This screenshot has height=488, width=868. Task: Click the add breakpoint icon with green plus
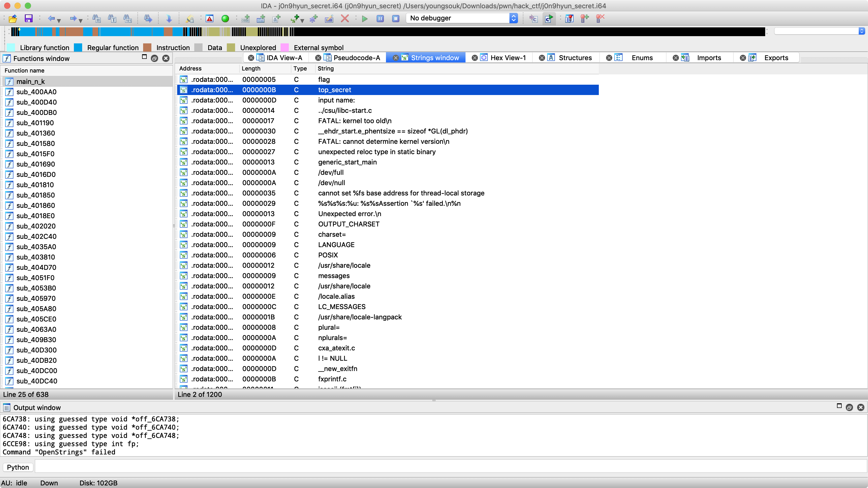(x=585, y=19)
